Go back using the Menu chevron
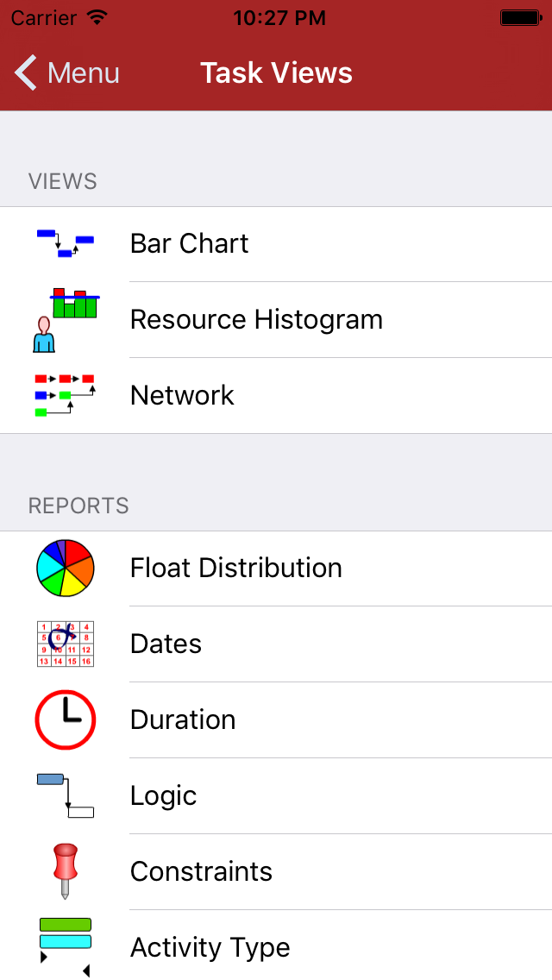This screenshot has width=552, height=980. click(x=27, y=73)
